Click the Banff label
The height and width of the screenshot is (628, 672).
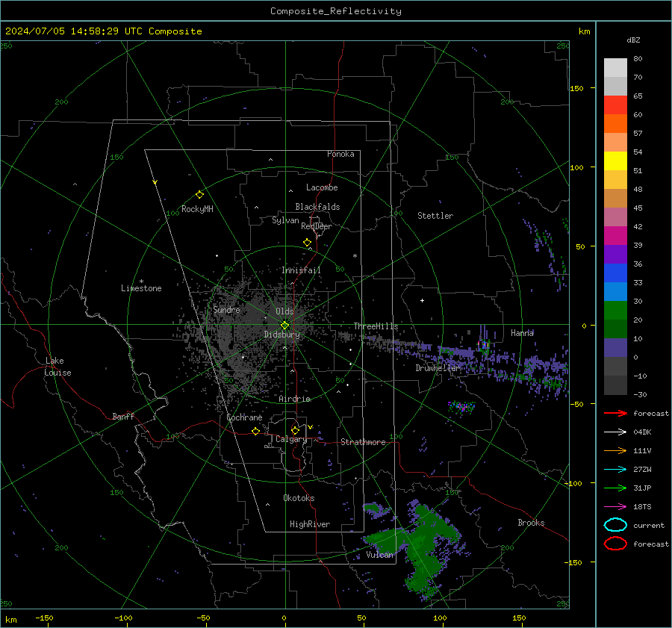[123, 417]
